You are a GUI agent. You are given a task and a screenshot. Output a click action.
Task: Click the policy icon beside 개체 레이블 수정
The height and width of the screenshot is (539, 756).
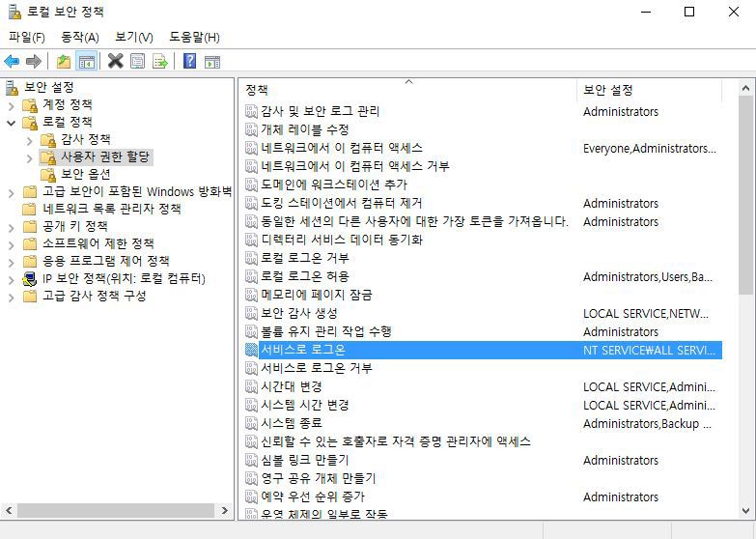(251, 129)
